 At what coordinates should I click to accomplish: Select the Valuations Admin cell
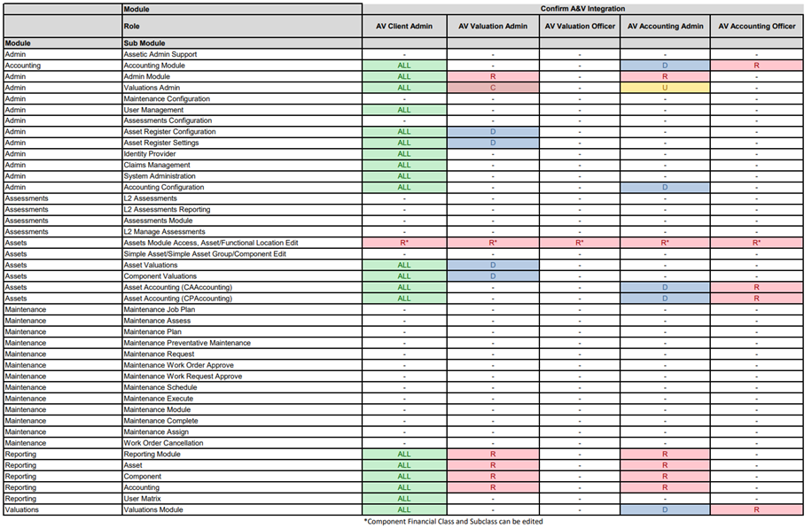[x=242, y=88]
